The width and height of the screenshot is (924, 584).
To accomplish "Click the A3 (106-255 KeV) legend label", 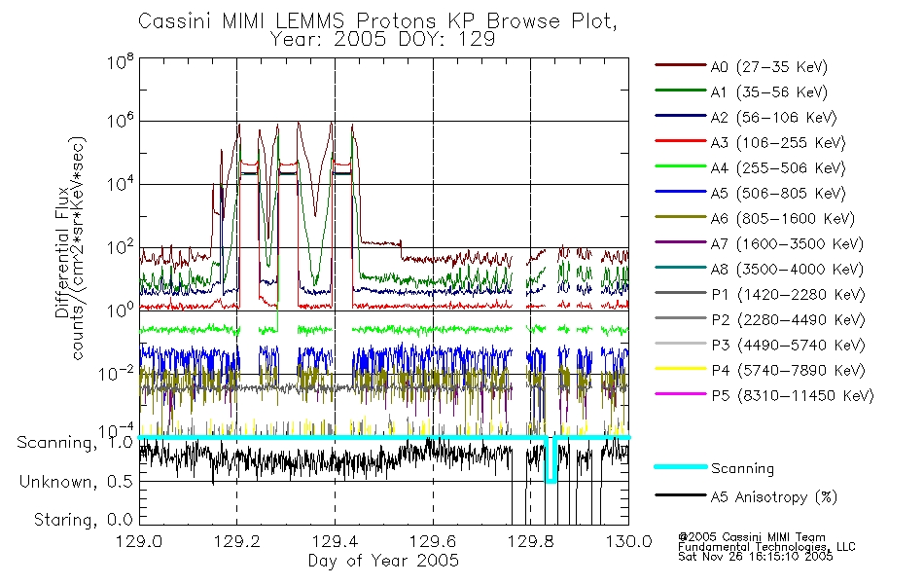I will pyautogui.click(x=778, y=143).
